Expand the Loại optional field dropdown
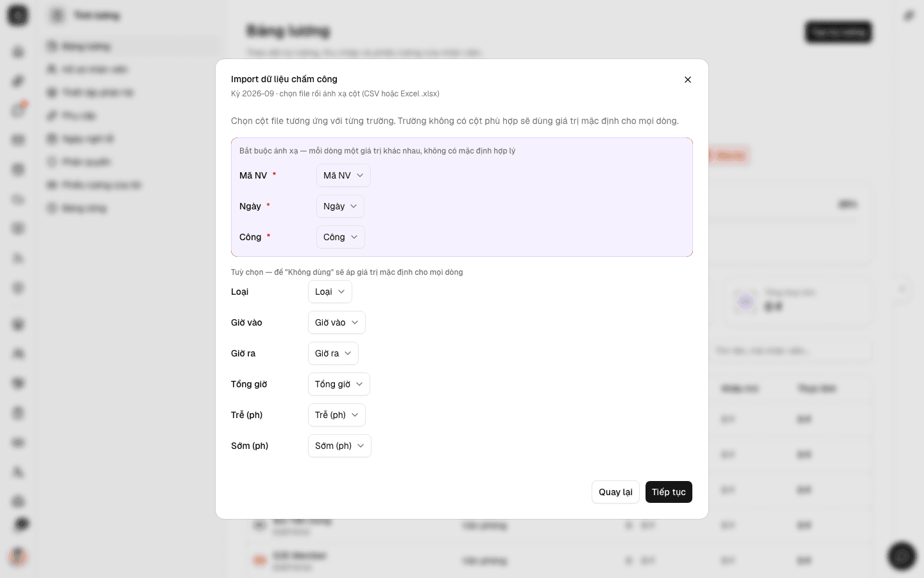The width and height of the screenshot is (924, 578). pos(330,292)
